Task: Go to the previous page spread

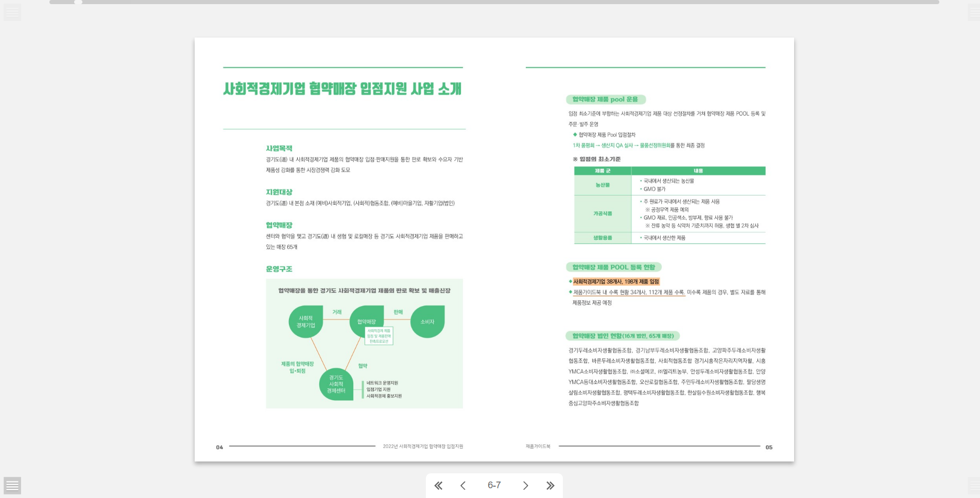Action: tap(463, 486)
